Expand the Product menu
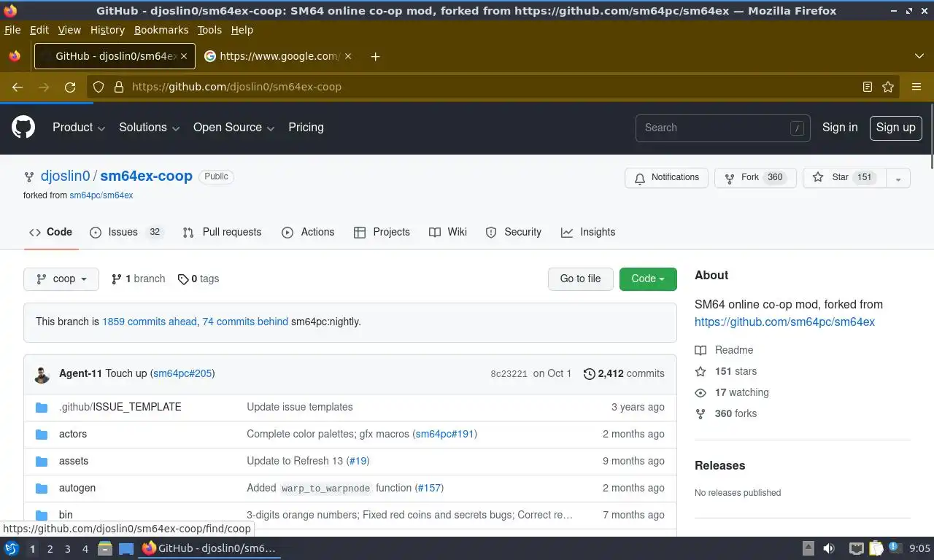This screenshot has width=934, height=560. pos(79,128)
